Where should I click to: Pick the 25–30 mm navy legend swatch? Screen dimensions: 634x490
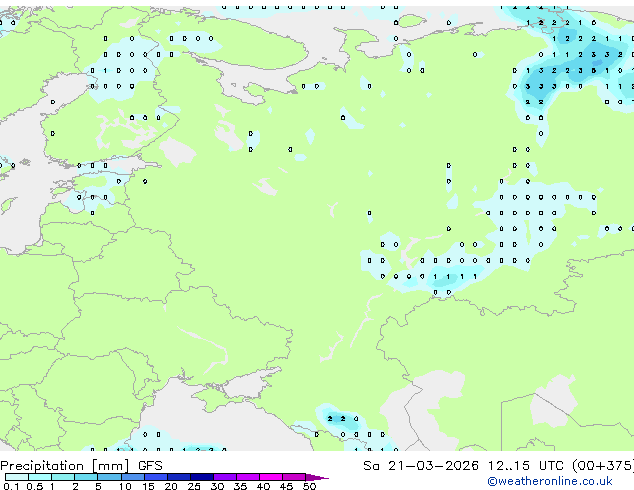click(x=201, y=477)
